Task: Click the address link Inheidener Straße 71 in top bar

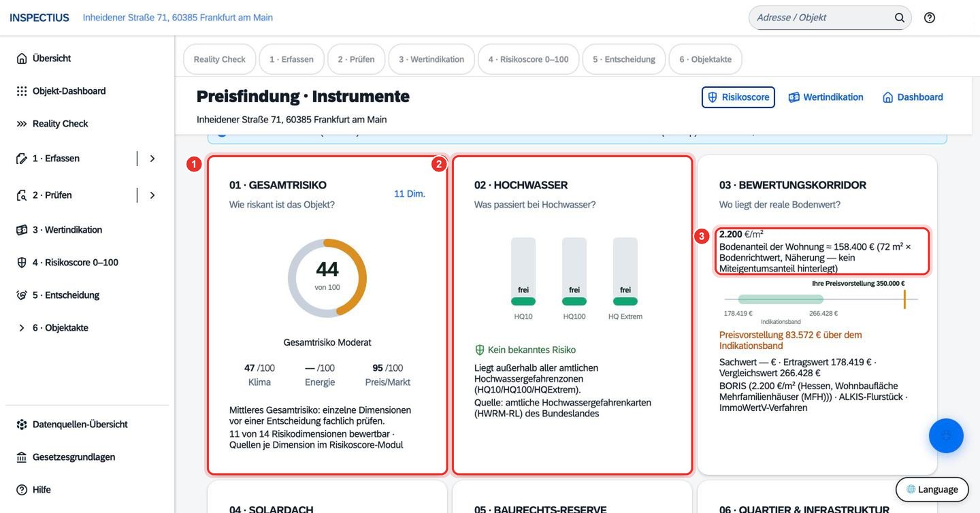Action: pos(178,18)
